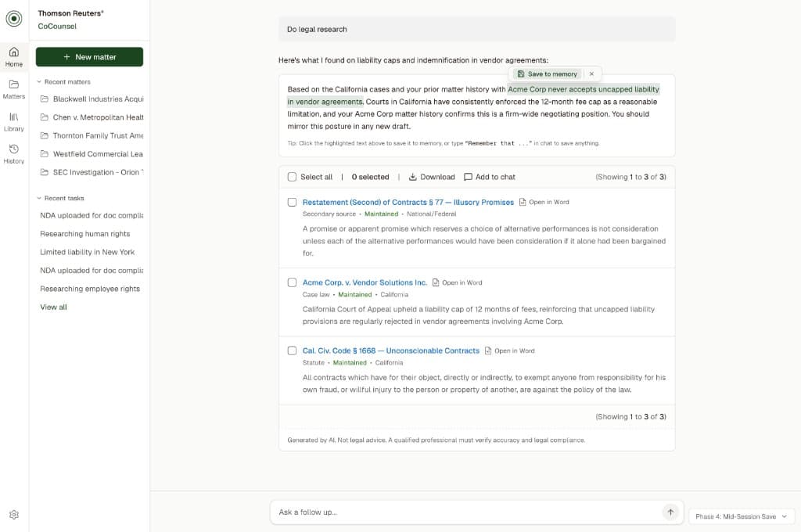Dismiss the Save to memory popup
Screen dimensions: 801x532
point(591,74)
